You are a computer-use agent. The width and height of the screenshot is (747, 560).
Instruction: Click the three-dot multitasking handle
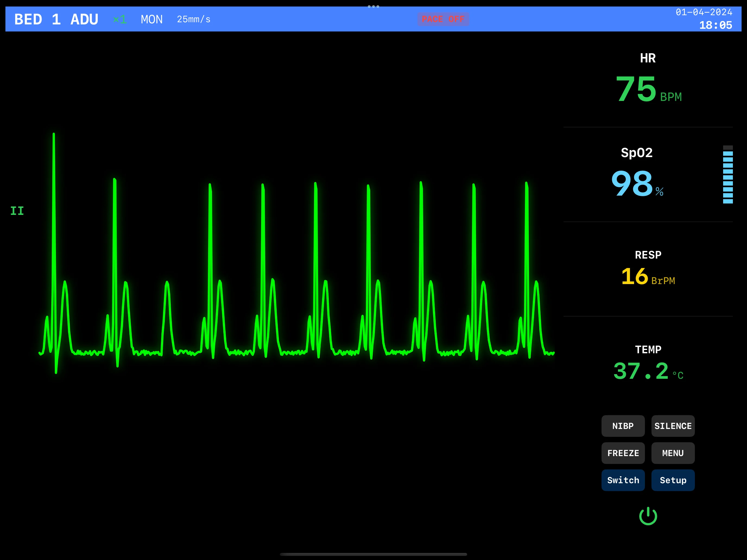pos(373,7)
